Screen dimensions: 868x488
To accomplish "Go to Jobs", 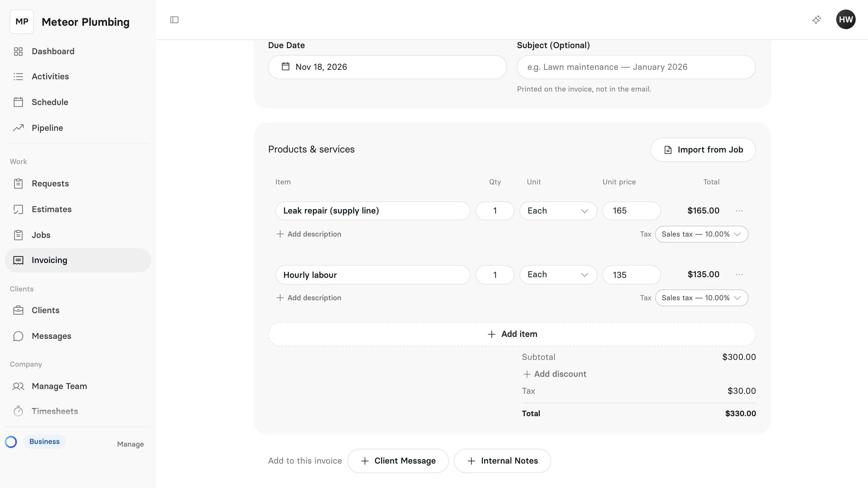I will 78,235.
